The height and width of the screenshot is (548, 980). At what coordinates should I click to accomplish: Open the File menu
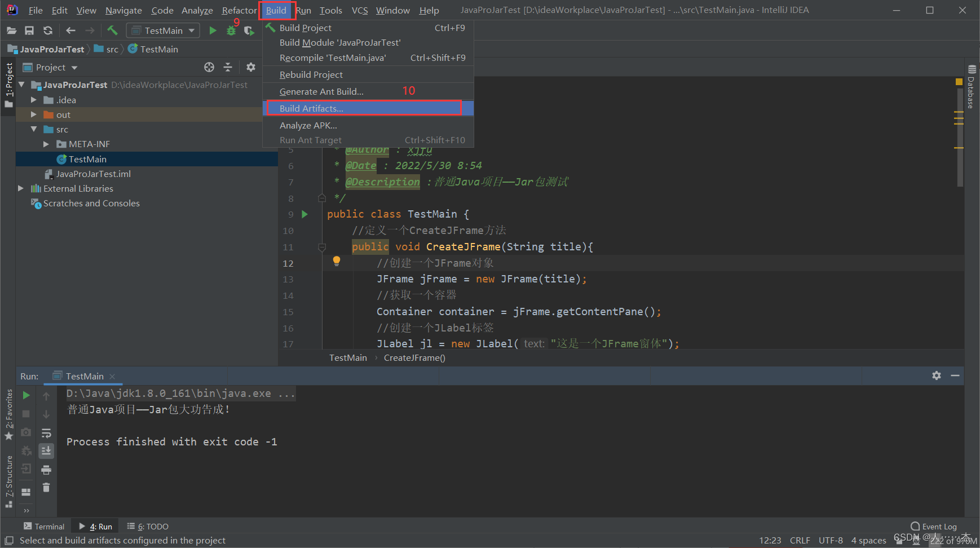[x=36, y=10]
